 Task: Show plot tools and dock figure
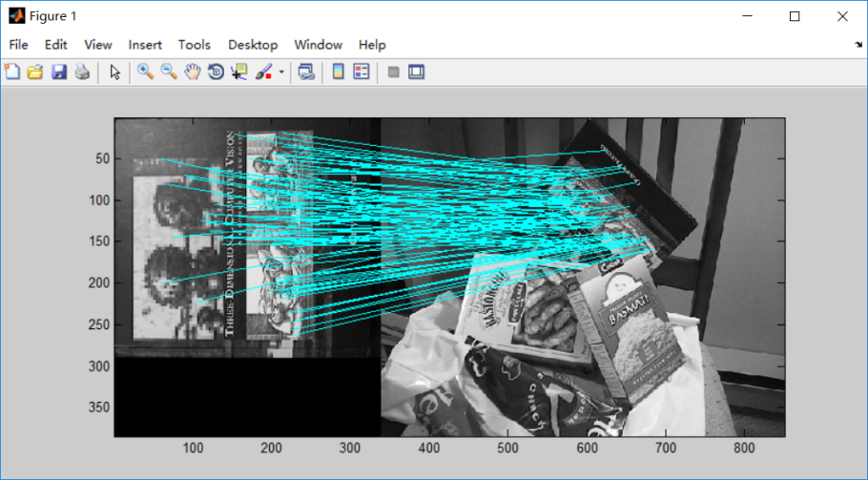point(416,72)
